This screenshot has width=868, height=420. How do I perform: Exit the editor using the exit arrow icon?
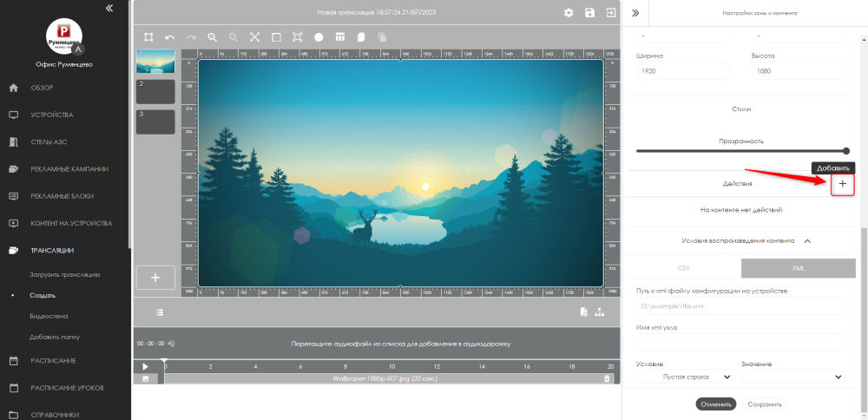pyautogui.click(x=612, y=13)
